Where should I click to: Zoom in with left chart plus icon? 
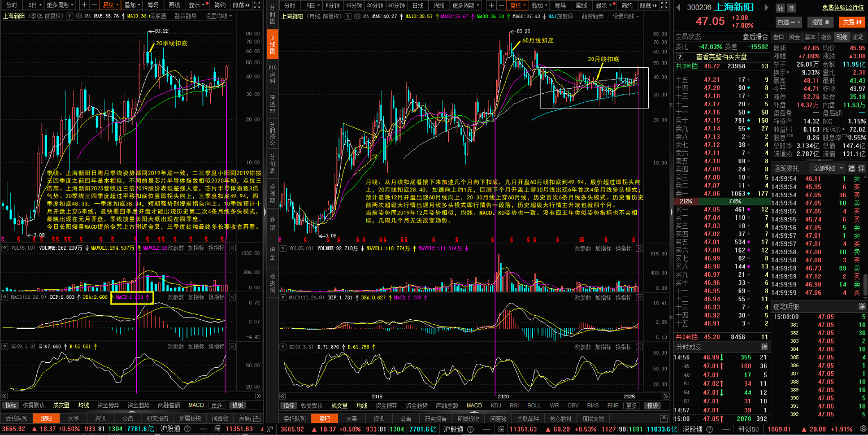84,5
